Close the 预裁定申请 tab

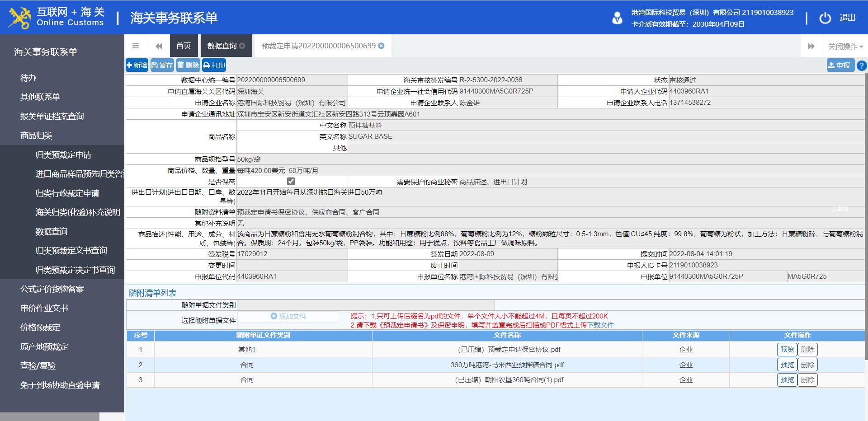click(381, 46)
